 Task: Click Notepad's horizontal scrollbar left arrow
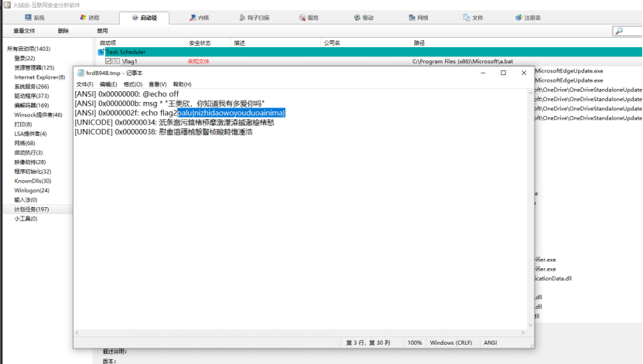coord(77,332)
